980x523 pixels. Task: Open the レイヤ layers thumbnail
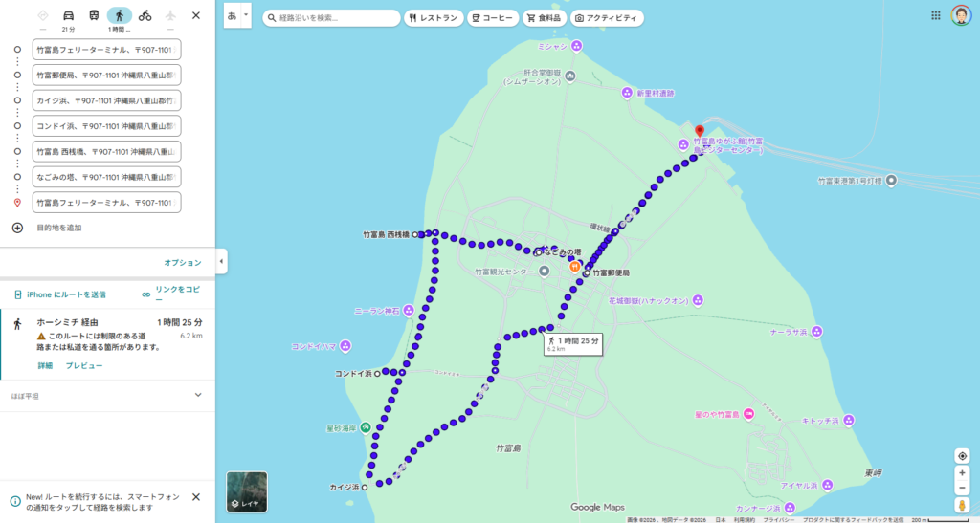point(247,491)
